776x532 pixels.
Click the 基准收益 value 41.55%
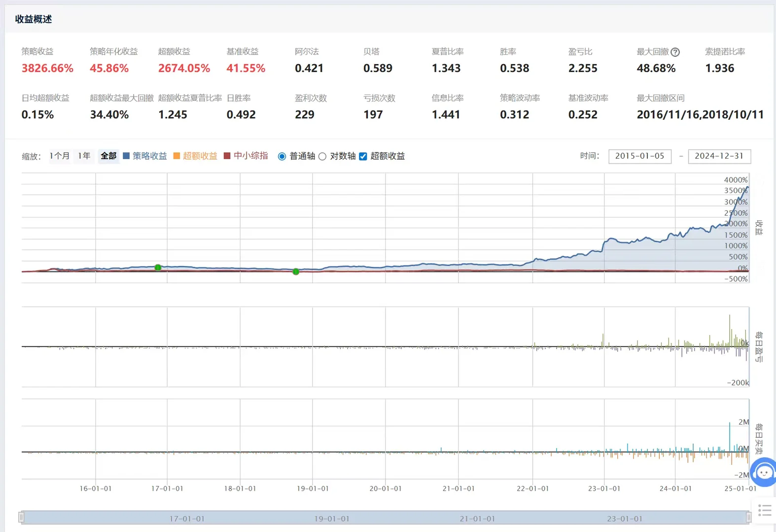point(246,68)
